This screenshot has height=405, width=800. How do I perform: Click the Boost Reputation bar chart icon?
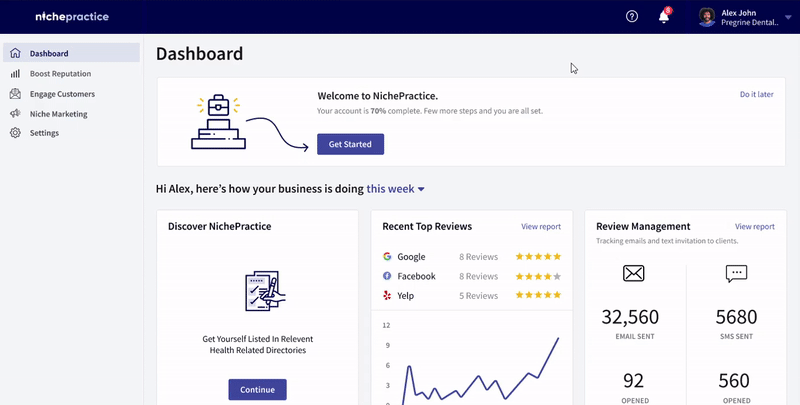(x=15, y=73)
